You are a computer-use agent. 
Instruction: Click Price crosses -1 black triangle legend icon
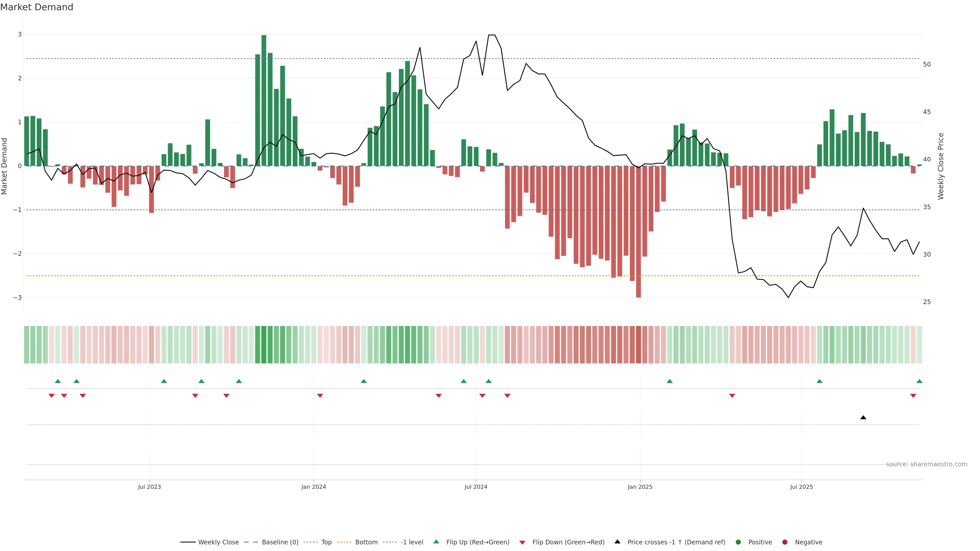pyautogui.click(x=617, y=542)
